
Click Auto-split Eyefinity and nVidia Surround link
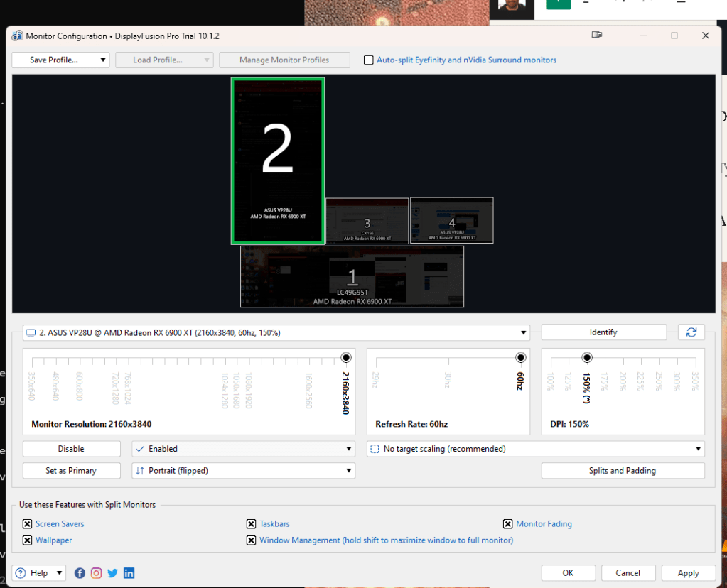[466, 60]
